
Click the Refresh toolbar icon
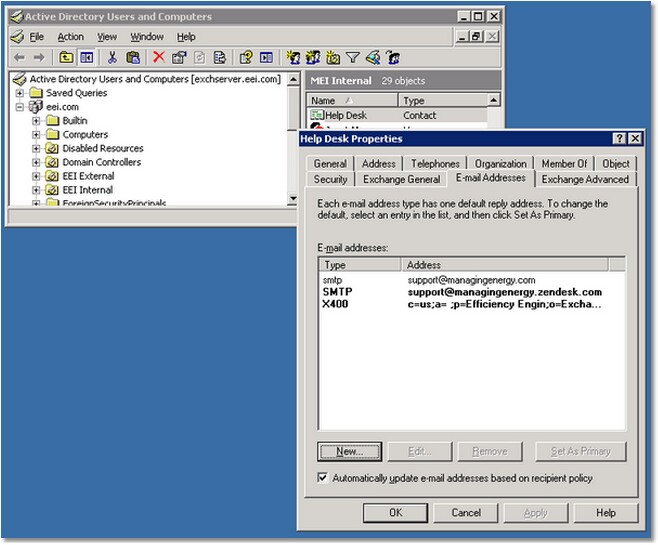point(199,57)
